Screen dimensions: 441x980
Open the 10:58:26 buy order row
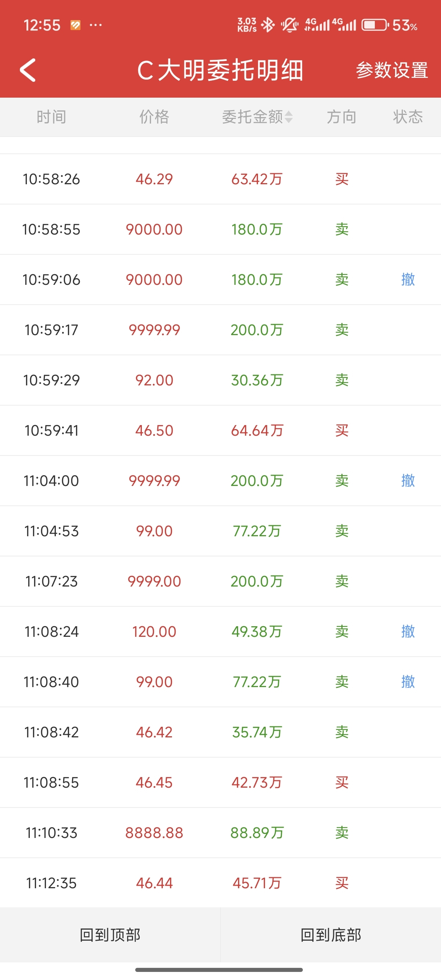[x=220, y=179]
